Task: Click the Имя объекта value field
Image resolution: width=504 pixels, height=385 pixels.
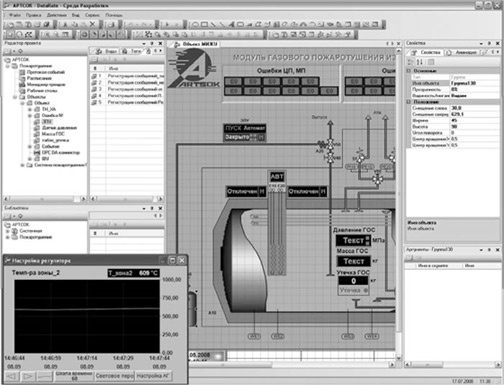Action: pyautogui.click(x=474, y=83)
